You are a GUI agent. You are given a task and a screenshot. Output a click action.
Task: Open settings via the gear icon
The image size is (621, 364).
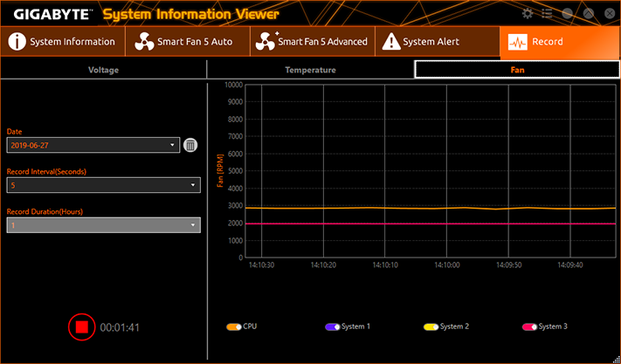527,13
